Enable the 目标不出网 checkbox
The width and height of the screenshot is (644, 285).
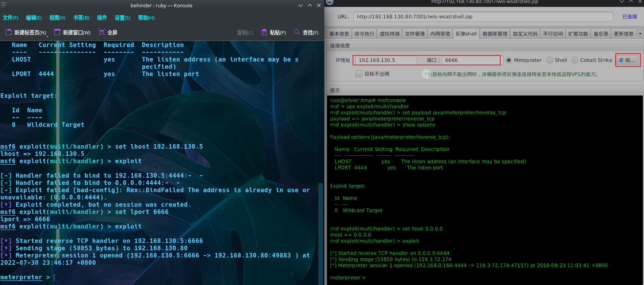tap(359, 74)
